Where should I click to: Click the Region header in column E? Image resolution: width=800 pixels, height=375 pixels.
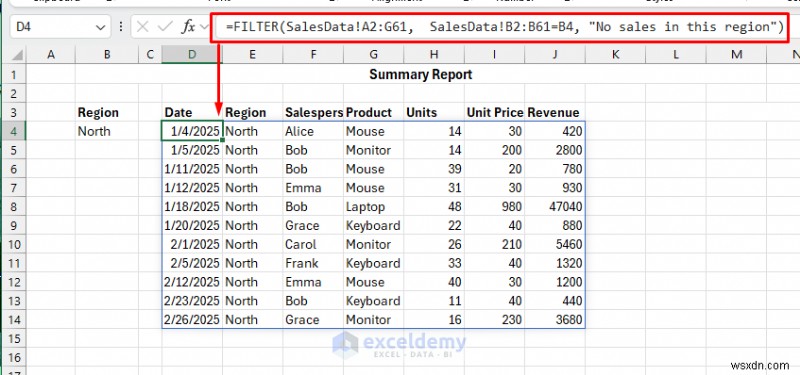pos(252,112)
